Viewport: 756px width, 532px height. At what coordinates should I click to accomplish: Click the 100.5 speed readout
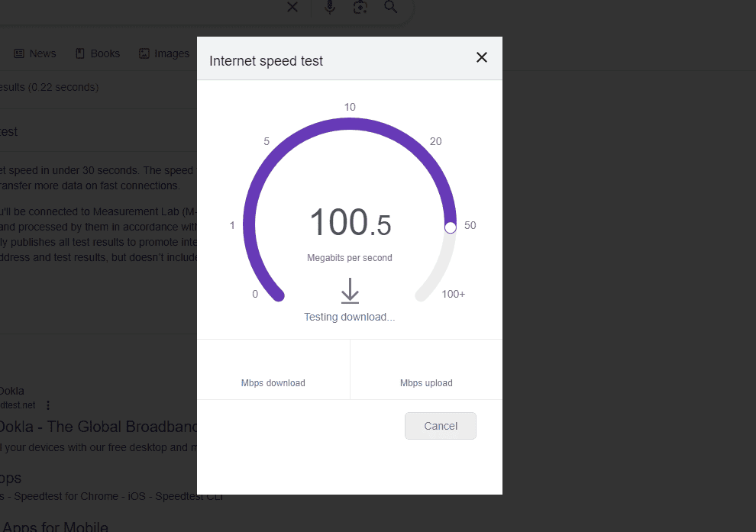350,224
